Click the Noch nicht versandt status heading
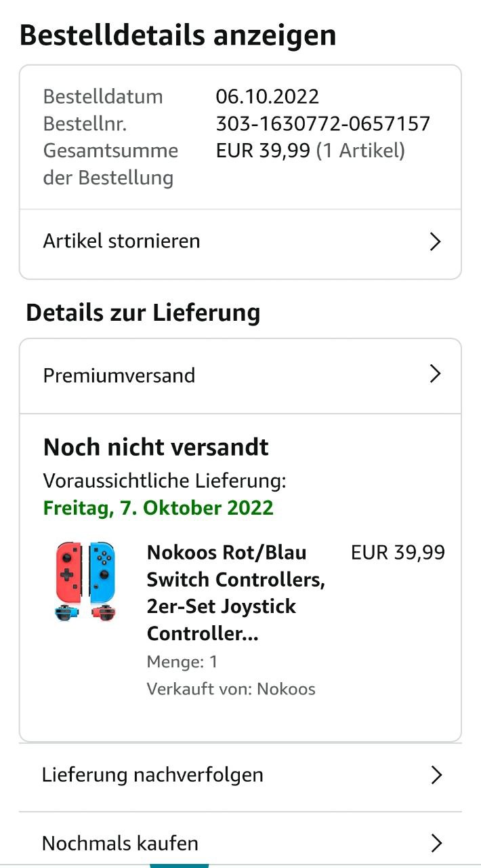Screen dimensions: 481x868 (156, 448)
